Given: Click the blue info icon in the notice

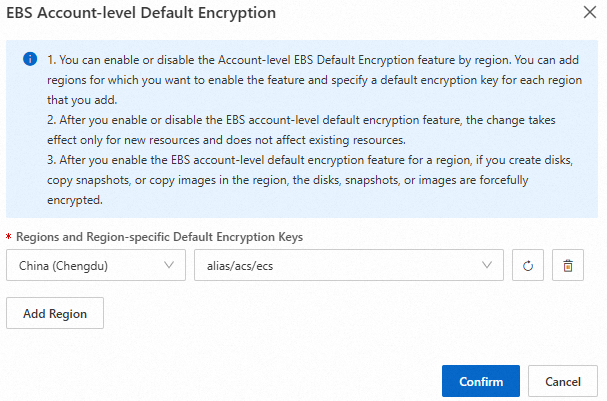Looking at the screenshot, I should 29,60.
